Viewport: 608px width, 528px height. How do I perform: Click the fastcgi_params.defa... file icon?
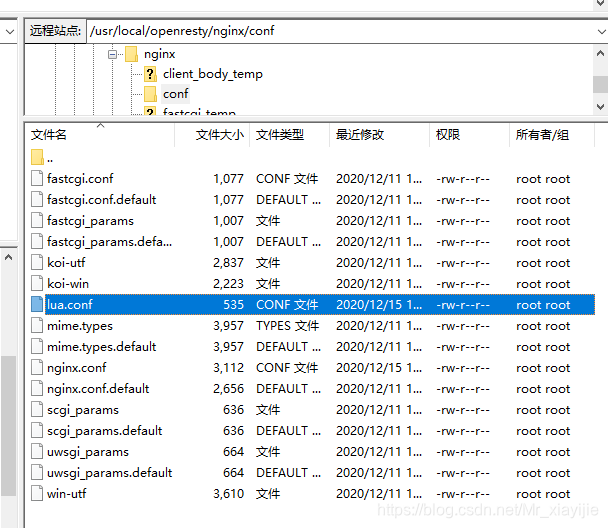[x=37, y=242]
